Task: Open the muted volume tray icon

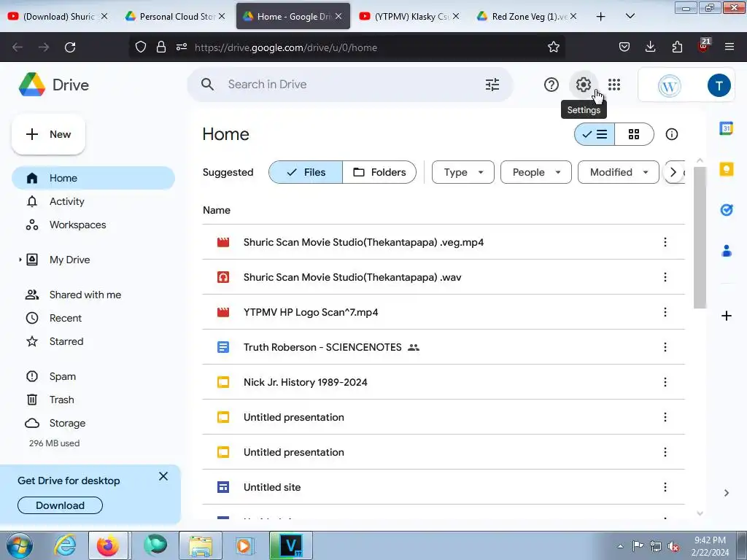Action: click(x=673, y=546)
